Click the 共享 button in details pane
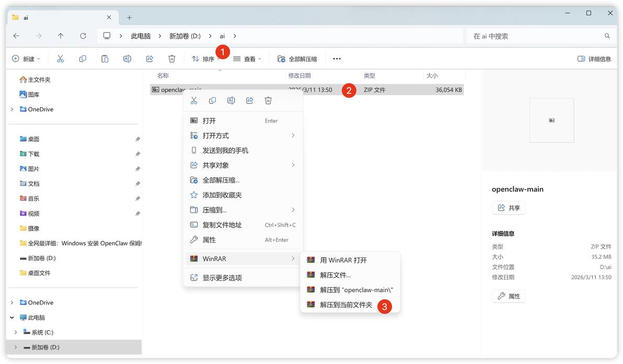The image size is (623, 364). [509, 208]
